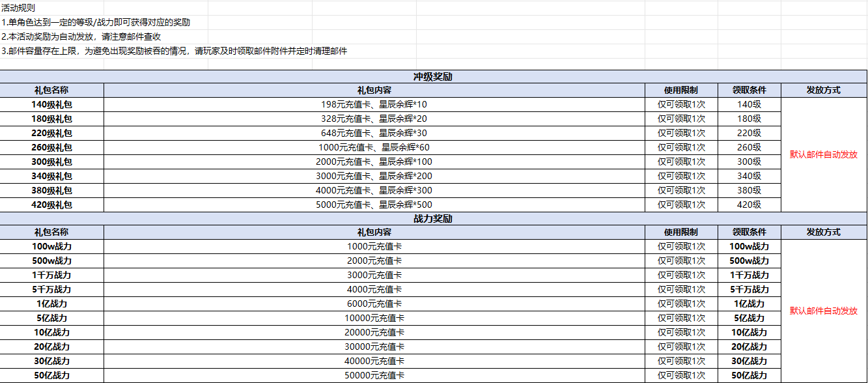Select the 1千万战力 cell in 领取条件 column

pyautogui.click(x=749, y=275)
